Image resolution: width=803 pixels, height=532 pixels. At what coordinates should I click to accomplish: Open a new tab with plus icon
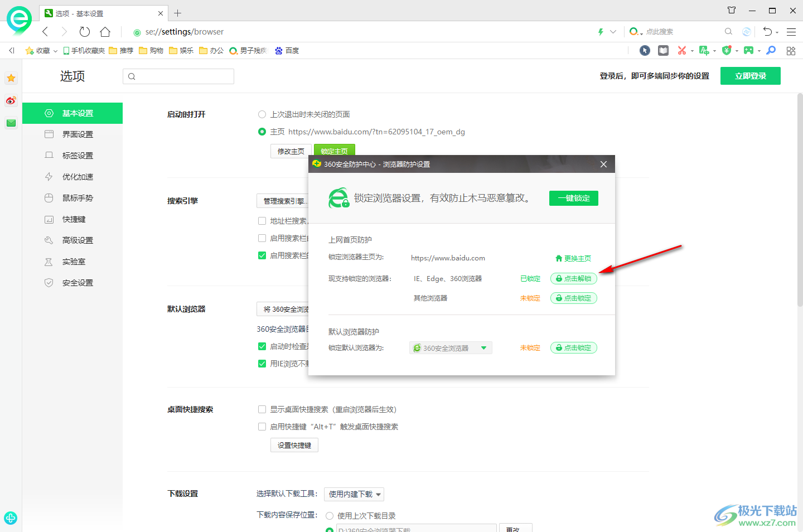tap(177, 13)
